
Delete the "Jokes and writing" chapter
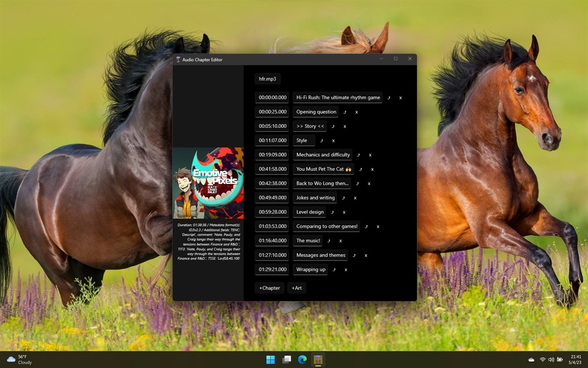(355, 198)
